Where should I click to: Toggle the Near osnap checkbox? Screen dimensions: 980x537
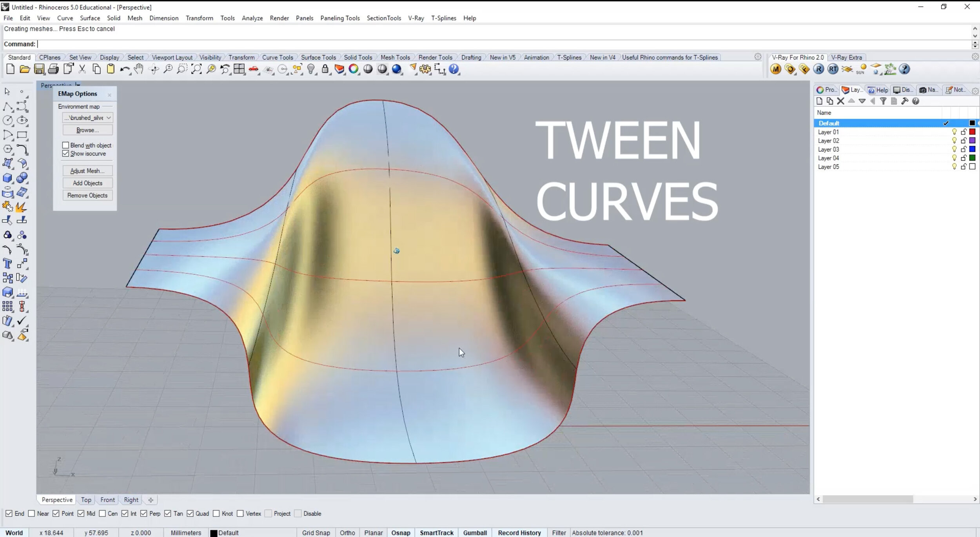point(32,513)
